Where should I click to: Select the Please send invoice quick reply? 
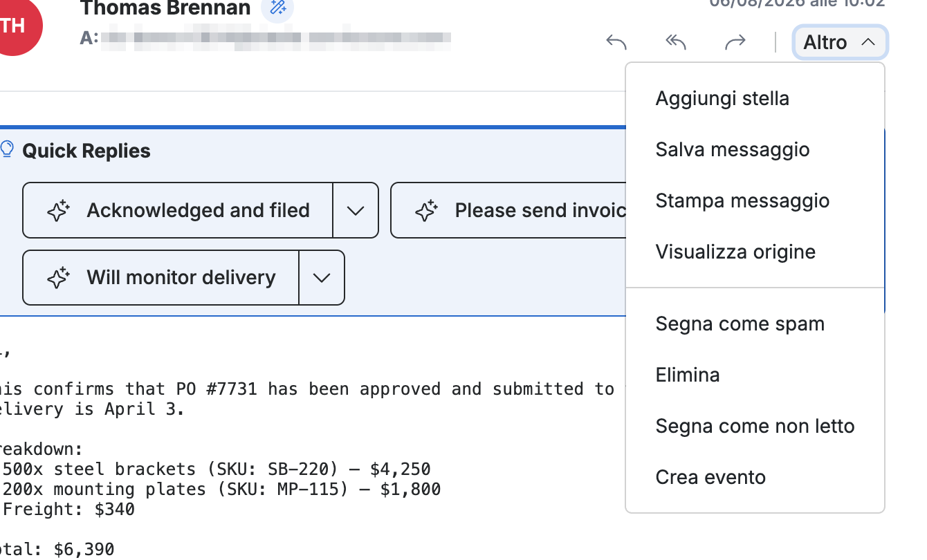[508, 210]
